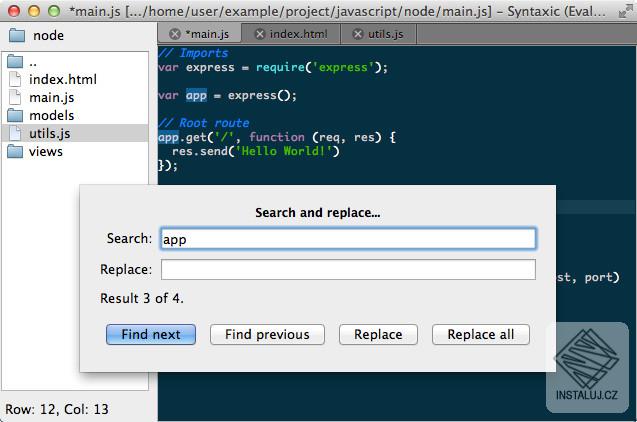This screenshot has height=422, width=637.
Task: Click the node folder icon in sidebar header
Action: 17,35
